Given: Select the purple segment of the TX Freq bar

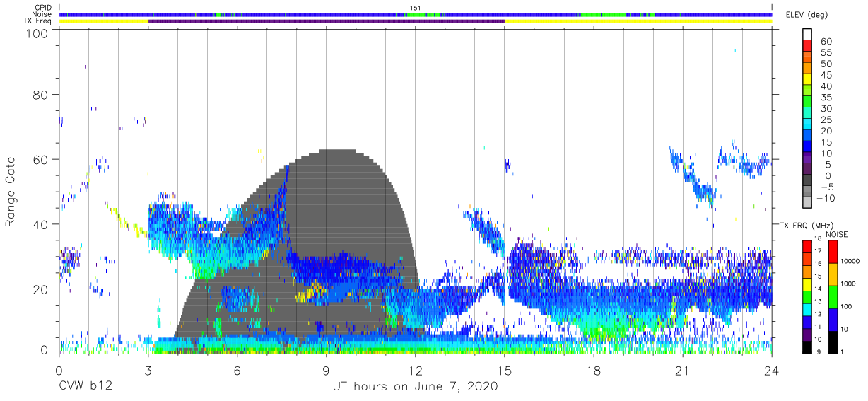Looking at the screenshot, I should coord(327,21).
